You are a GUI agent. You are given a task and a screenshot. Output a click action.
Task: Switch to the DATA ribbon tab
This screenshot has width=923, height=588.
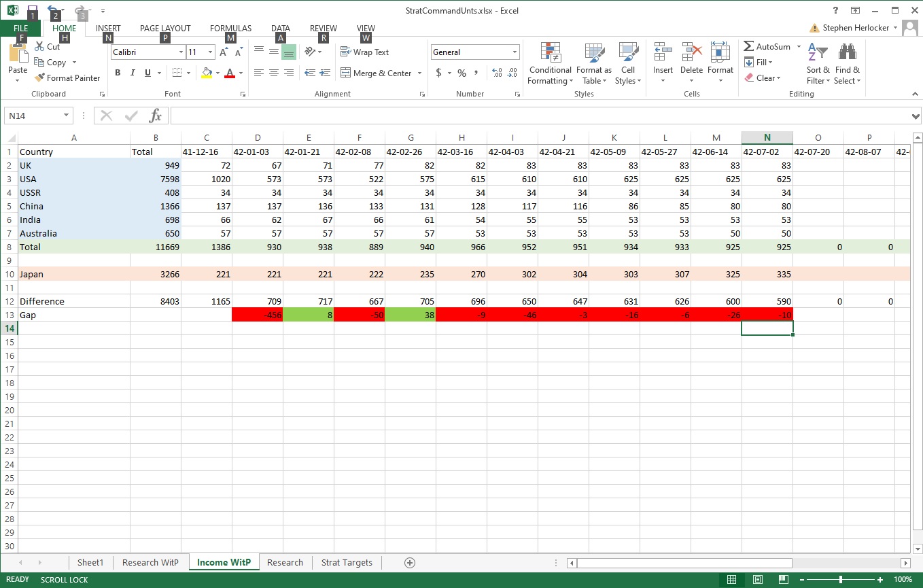coord(281,29)
